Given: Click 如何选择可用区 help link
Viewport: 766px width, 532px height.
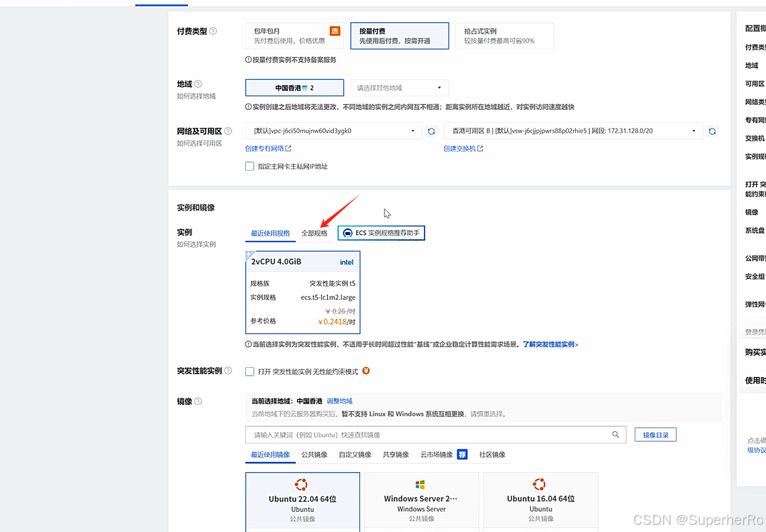Looking at the screenshot, I should (x=199, y=143).
